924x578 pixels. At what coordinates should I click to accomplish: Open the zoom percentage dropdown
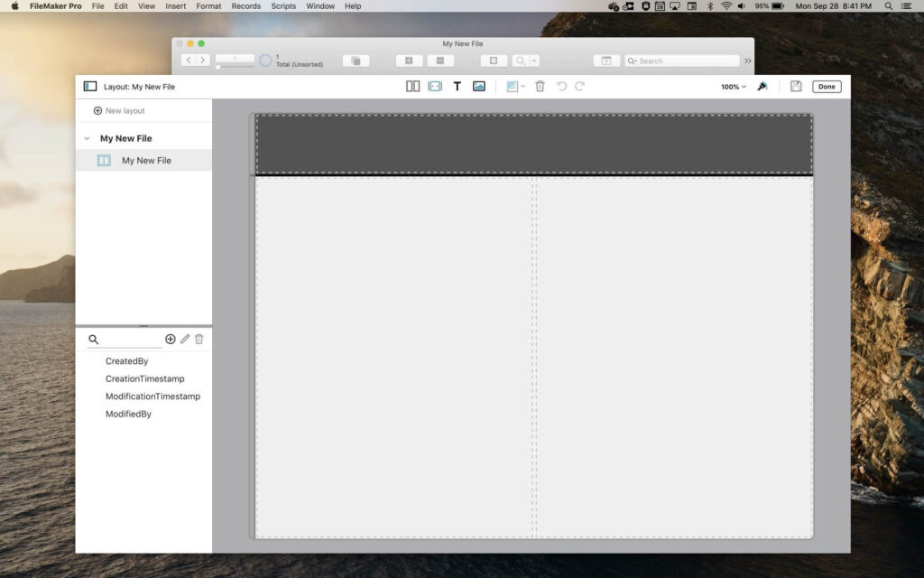[x=732, y=86]
